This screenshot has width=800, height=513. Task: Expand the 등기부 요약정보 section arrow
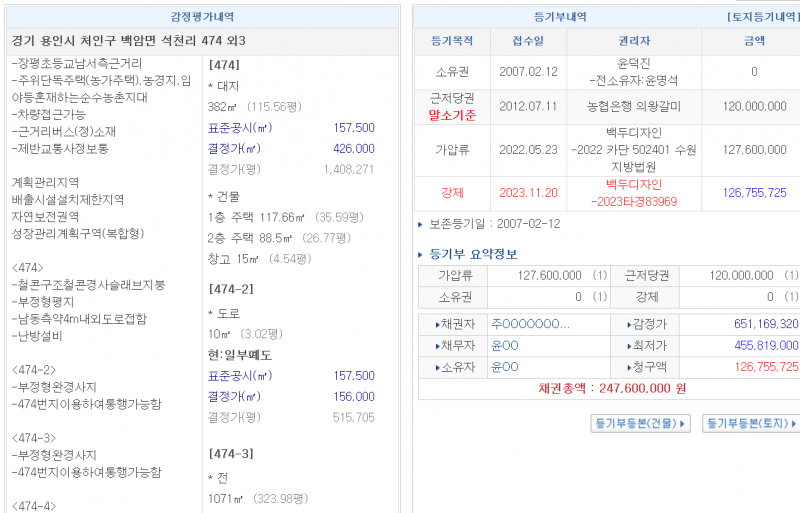[x=422, y=255]
